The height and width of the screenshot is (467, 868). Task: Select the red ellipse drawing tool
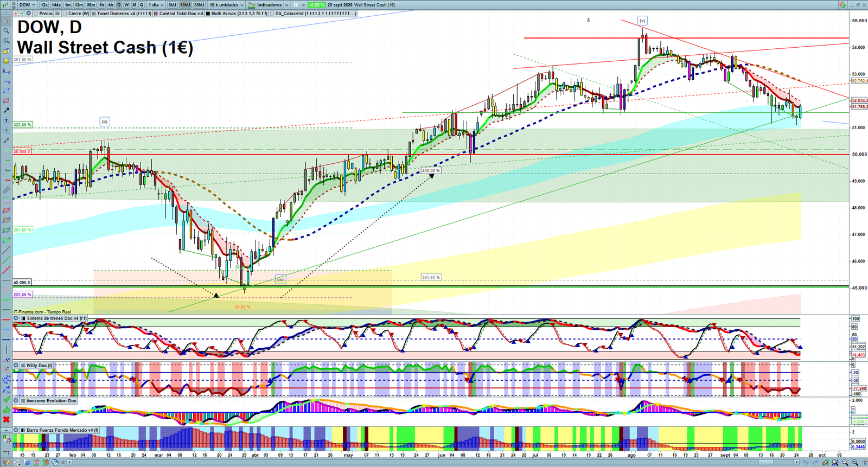(6, 210)
